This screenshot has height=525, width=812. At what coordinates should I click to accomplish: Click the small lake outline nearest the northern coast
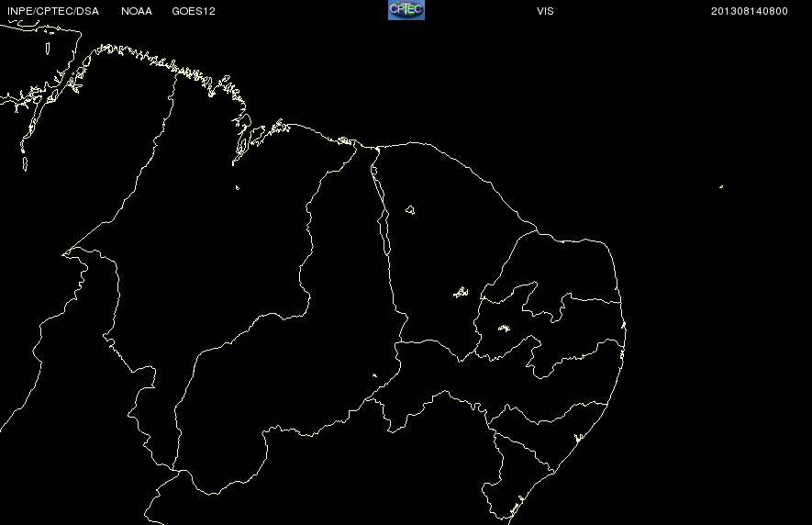point(409,210)
